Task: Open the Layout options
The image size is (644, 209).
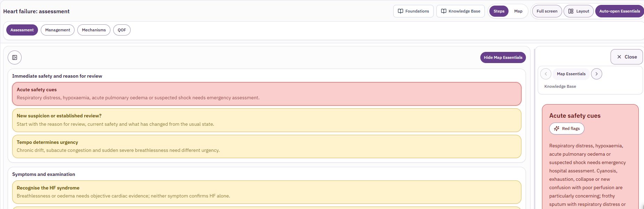Action: [x=579, y=11]
